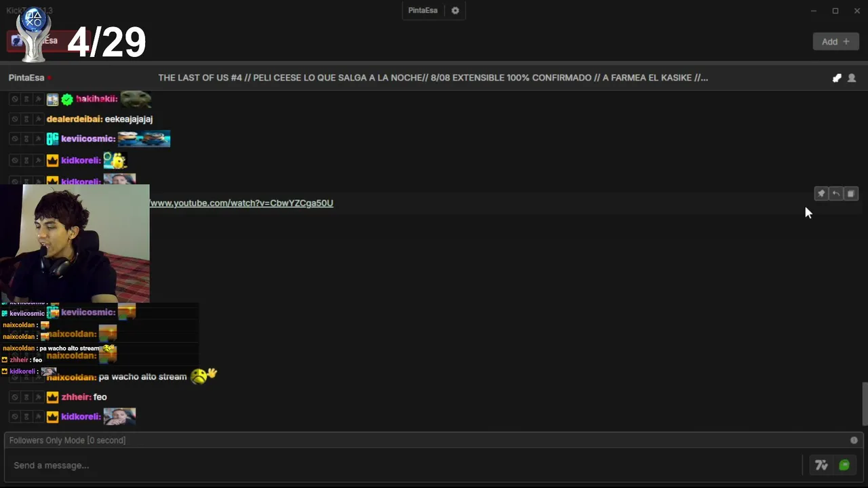Open the YouTube watch link in chat
The width and height of the screenshot is (868, 488).
pos(241,203)
